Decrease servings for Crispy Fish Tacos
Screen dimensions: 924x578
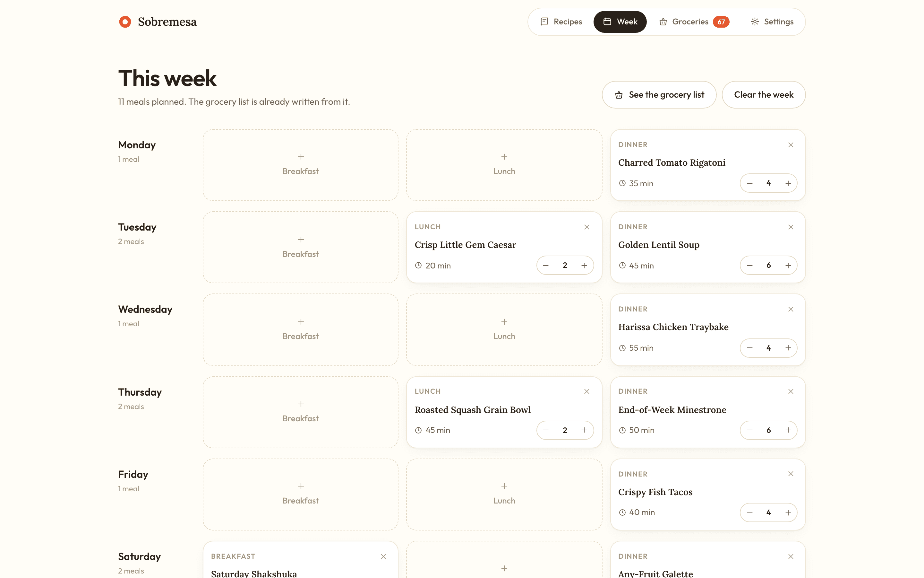749,512
